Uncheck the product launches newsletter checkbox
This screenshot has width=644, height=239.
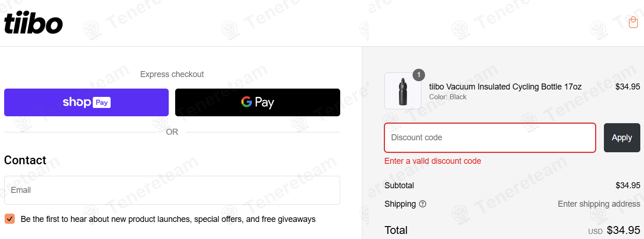10,219
